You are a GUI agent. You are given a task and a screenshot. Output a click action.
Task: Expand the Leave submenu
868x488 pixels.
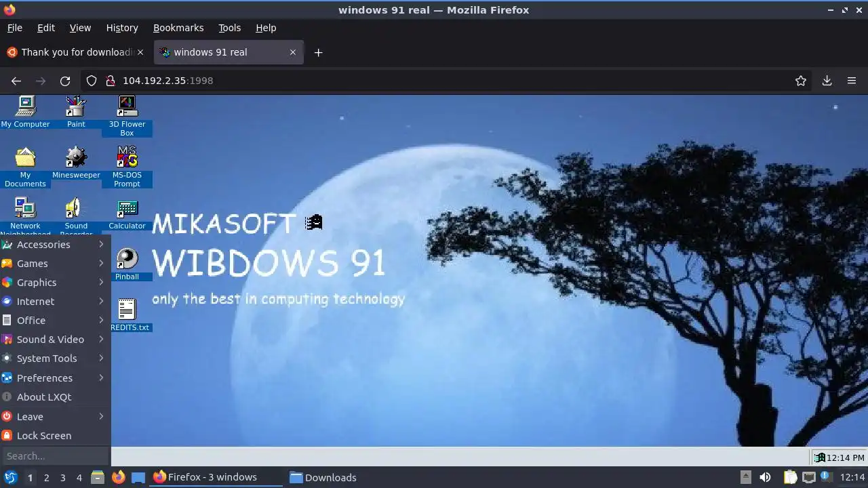click(x=55, y=417)
